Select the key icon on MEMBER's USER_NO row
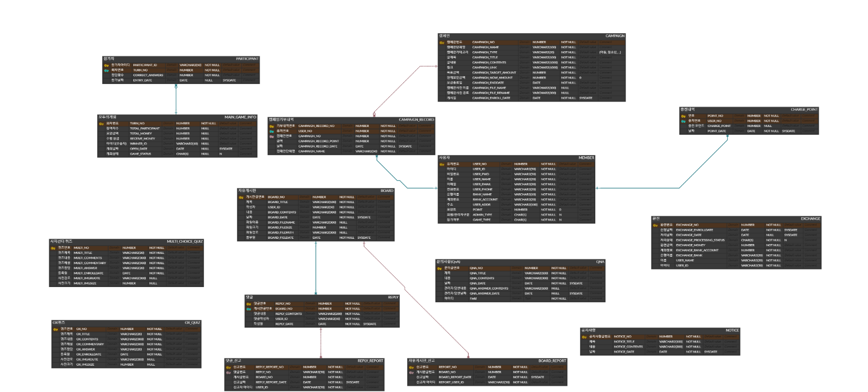The width and height of the screenshot is (868, 392). click(442, 165)
